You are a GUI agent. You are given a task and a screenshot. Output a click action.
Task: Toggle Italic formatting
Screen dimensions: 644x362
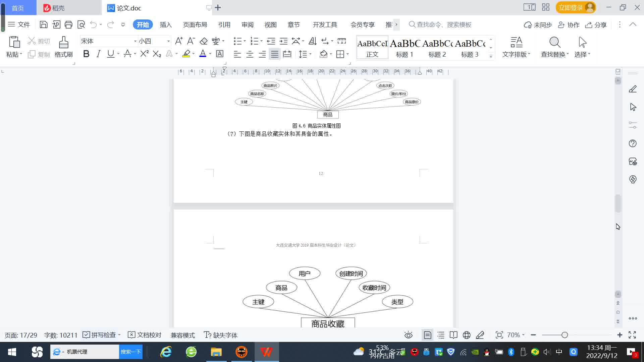click(98, 54)
